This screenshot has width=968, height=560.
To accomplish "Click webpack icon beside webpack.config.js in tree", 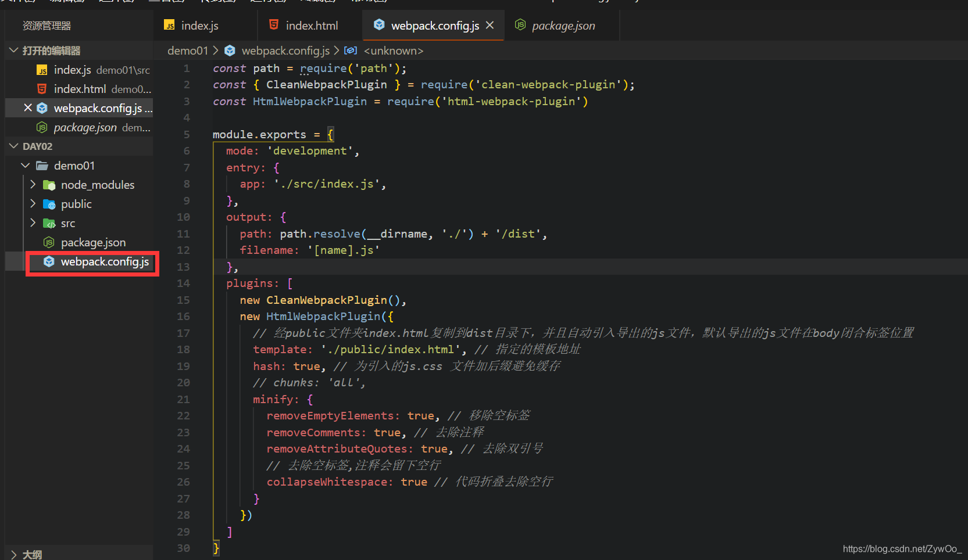I will click(x=49, y=261).
